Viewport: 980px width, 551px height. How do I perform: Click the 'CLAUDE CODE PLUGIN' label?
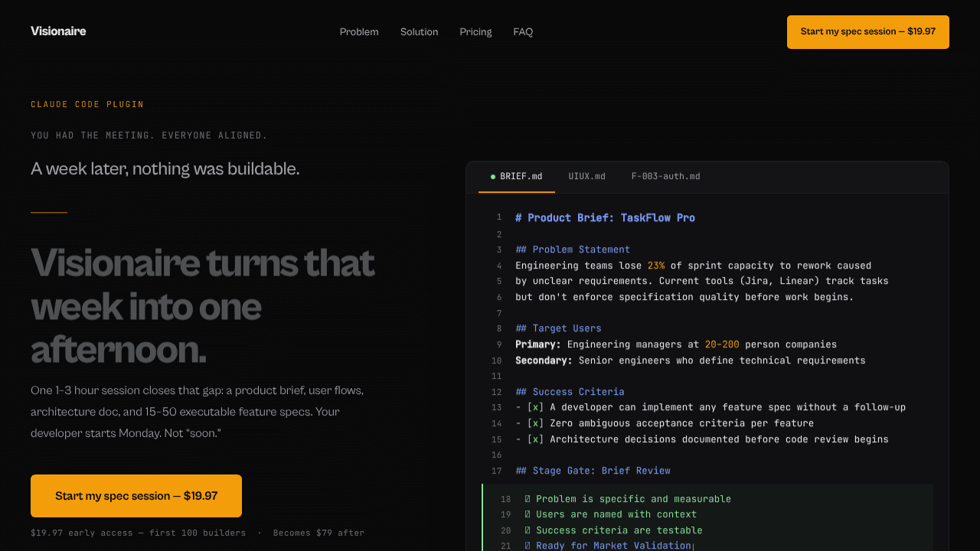click(x=87, y=104)
